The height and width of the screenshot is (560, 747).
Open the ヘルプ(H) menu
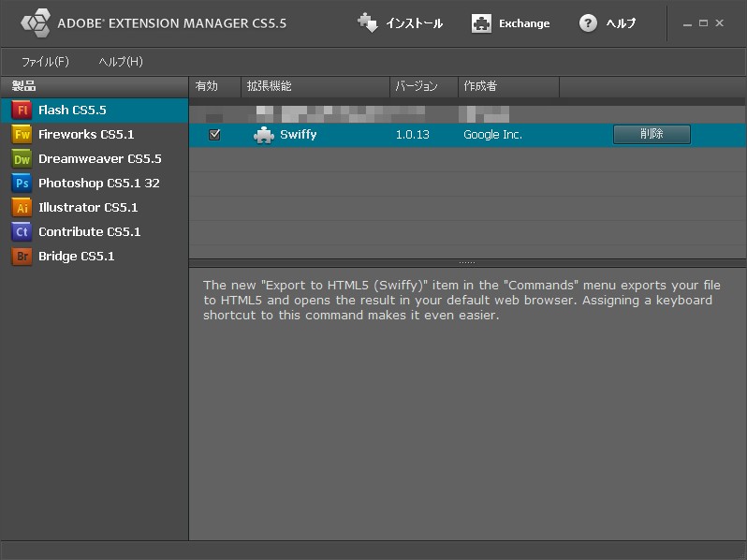[121, 62]
